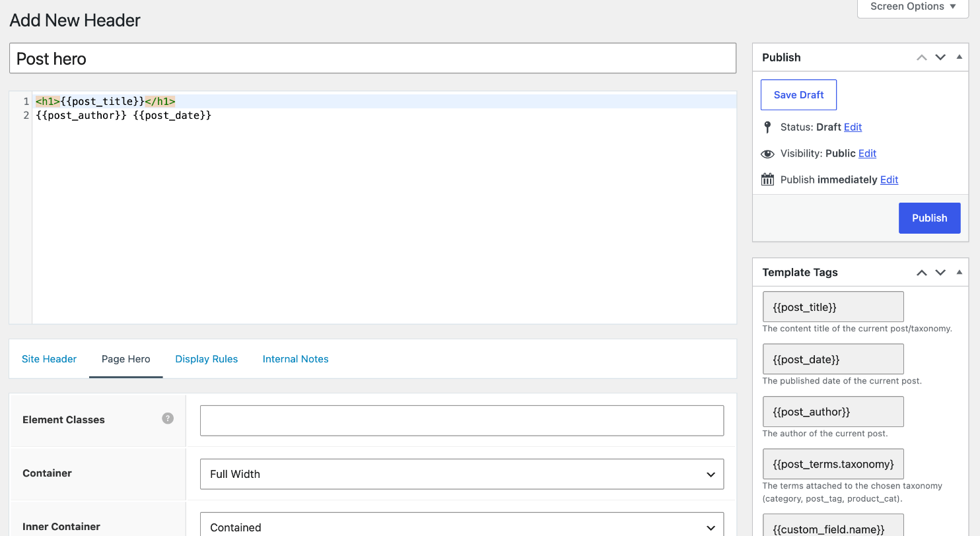Viewport: 980px width, 536px height.
Task: Click the visibility eye icon in Publish panel
Action: click(767, 154)
